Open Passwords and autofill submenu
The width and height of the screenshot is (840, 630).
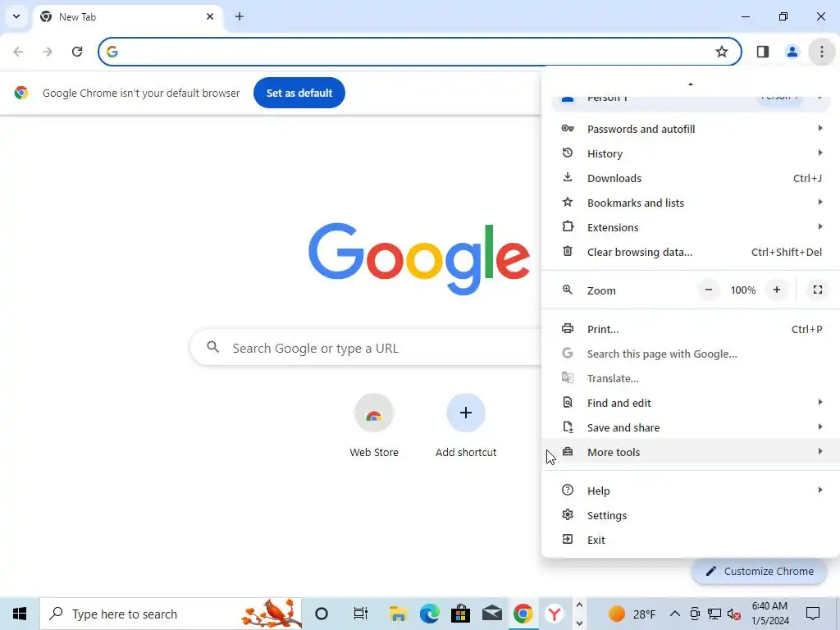(x=691, y=129)
